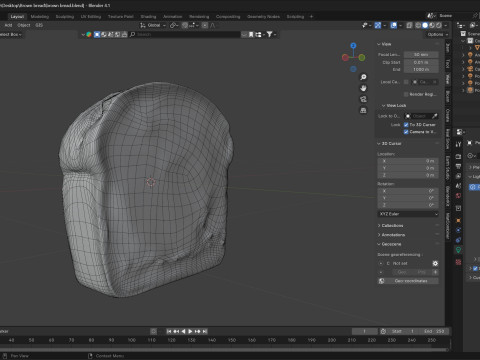Toggle X-ray mode

pos(409,25)
